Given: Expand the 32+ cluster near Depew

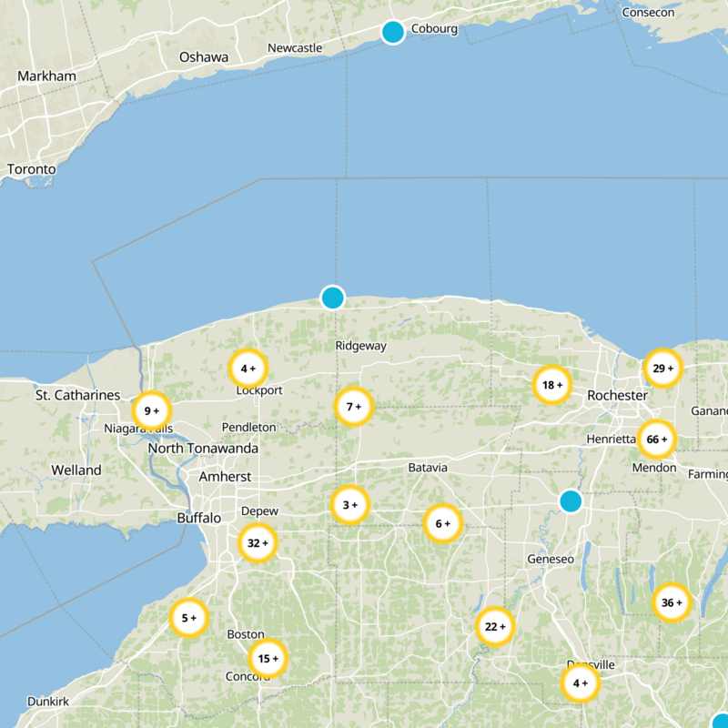Looking at the screenshot, I should click(x=258, y=543).
